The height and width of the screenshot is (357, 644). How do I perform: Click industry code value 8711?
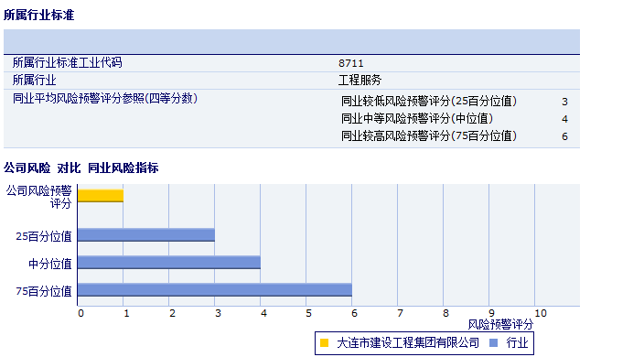(351, 63)
